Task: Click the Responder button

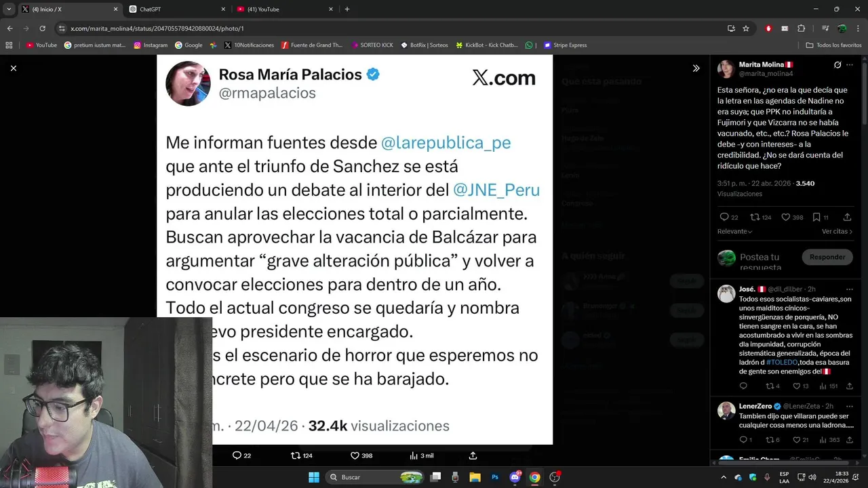Action: [x=827, y=257]
